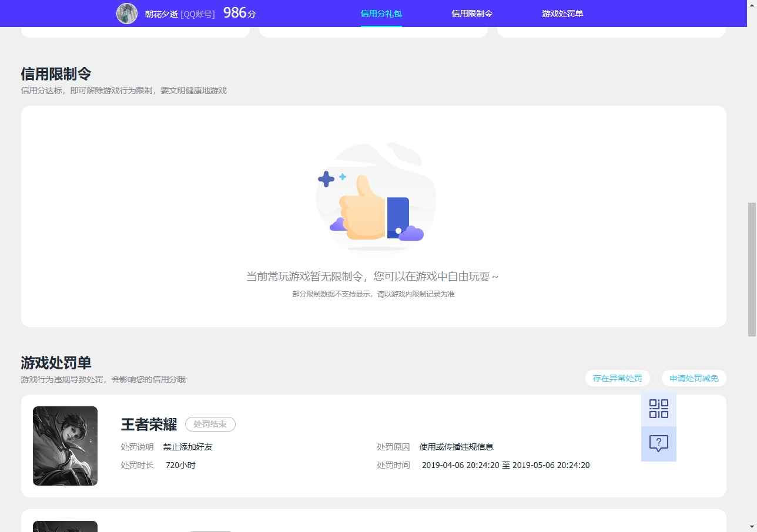The image size is (757, 532).
Task: Click the 禁止添加好友 penalty description
Action: point(188,447)
